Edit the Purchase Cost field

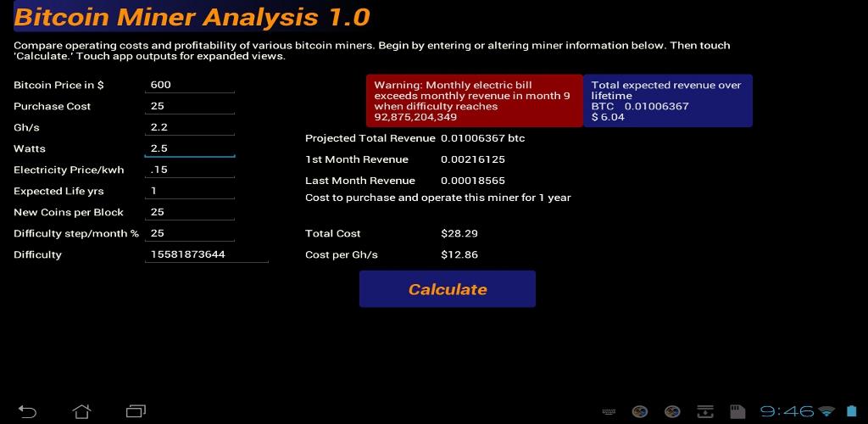(x=190, y=106)
